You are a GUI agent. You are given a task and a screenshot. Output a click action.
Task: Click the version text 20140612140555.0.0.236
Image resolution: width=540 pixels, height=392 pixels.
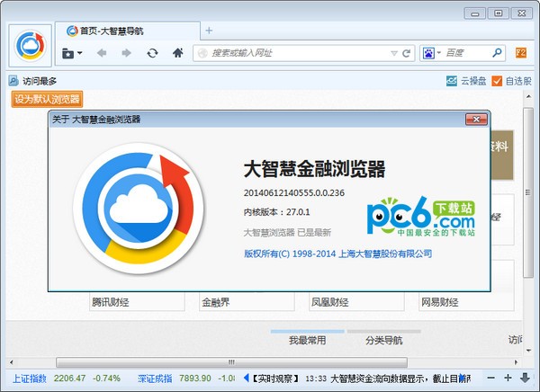[x=294, y=192]
